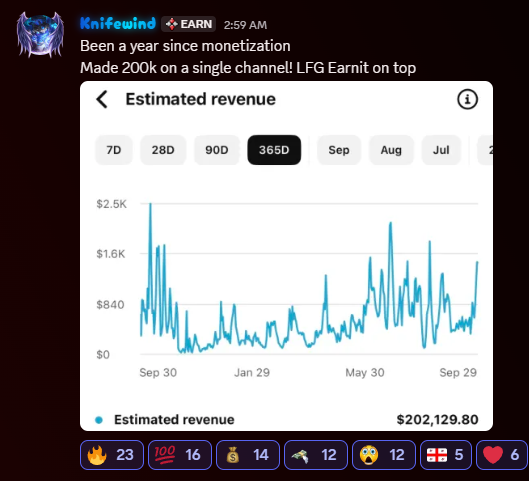Toggle the money bag reaction with 14
Screen dimensions: 529x481
tap(248, 455)
